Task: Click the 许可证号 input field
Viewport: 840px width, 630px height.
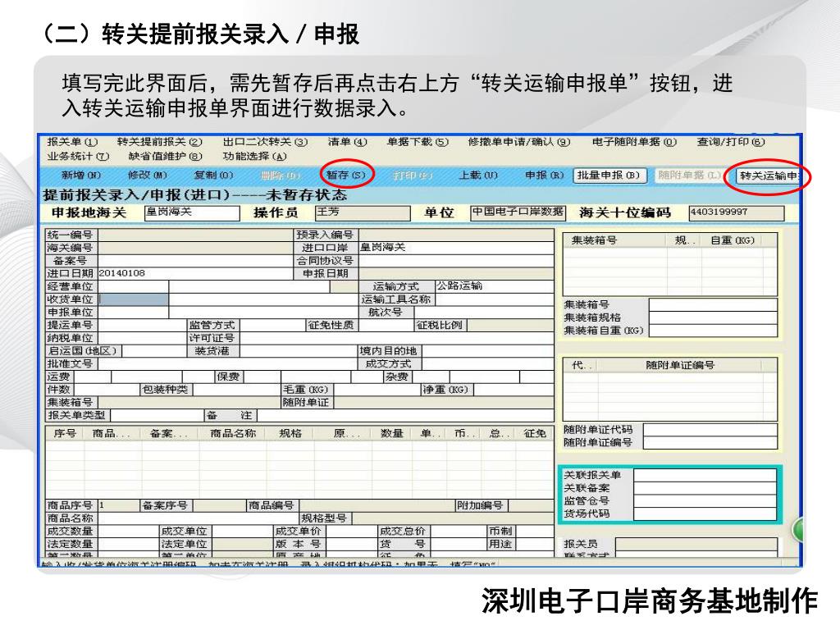Action: pyautogui.click(x=396, y=338)
